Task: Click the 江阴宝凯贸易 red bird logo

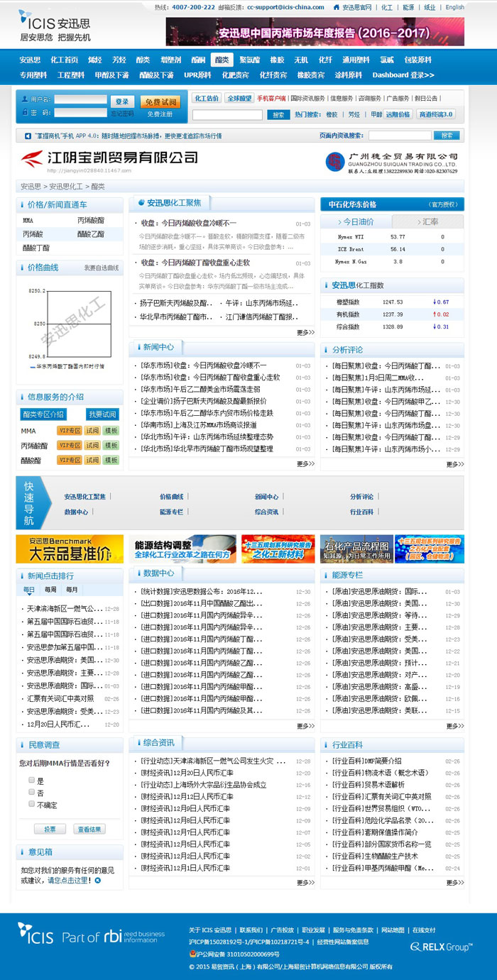Action: (31, 160)
